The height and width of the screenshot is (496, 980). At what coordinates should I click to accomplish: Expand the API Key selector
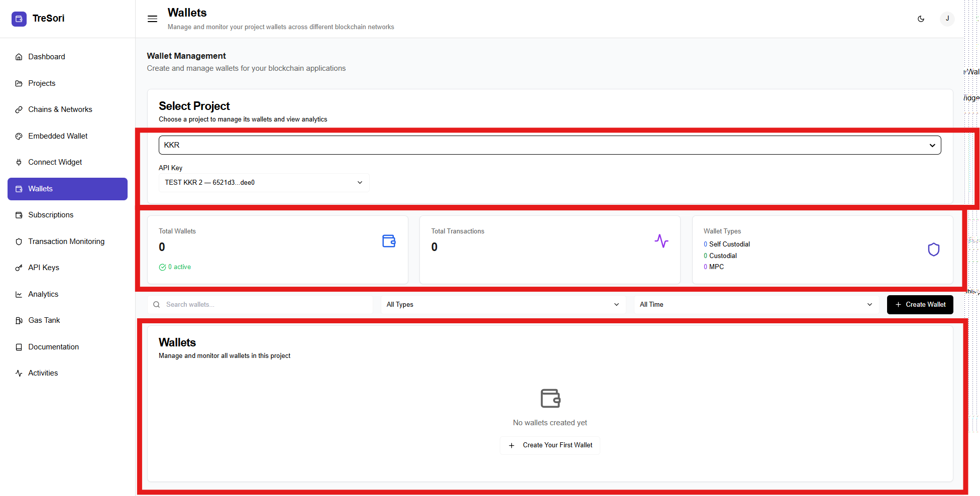tap(264, 183)
